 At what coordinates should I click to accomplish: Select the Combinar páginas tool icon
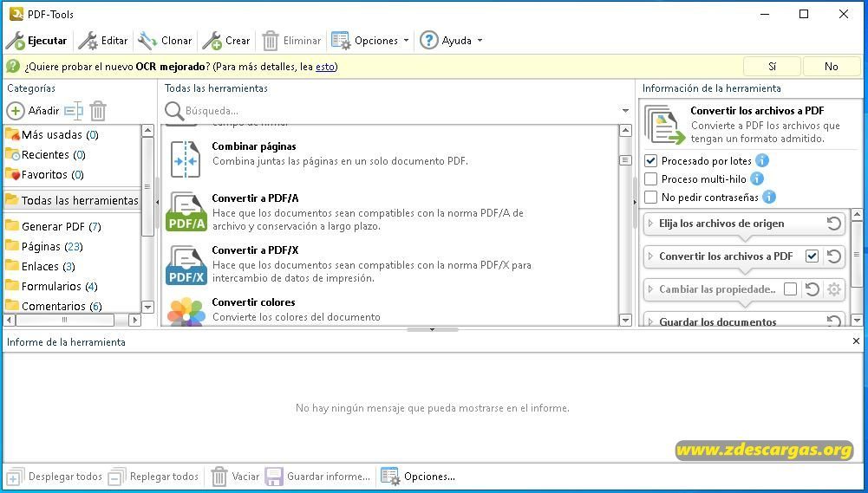(186, 160)
